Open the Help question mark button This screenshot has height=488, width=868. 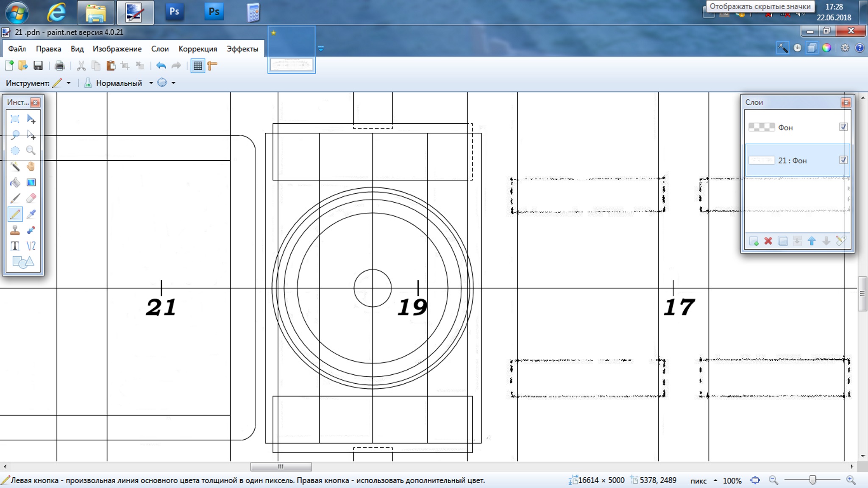click(x=859, y=48)
